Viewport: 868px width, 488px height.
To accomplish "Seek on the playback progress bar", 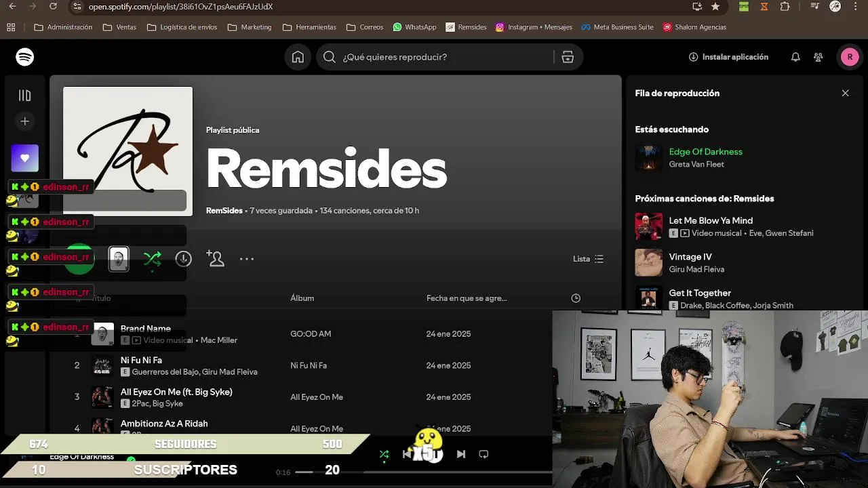I will [424, 472].
